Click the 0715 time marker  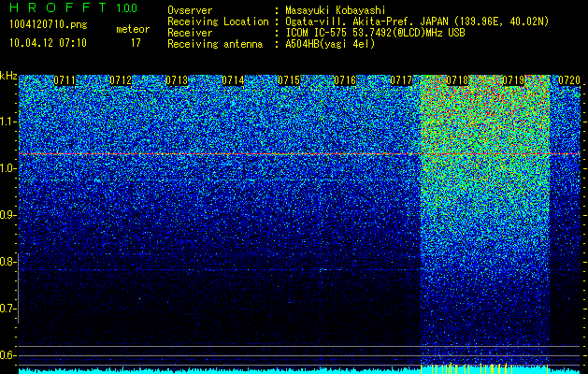tap(289, 80)
